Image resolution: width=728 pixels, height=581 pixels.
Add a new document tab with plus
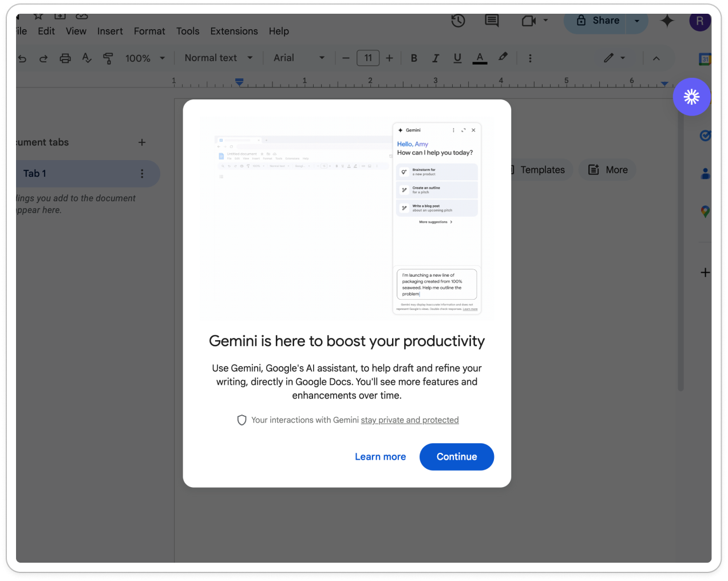click(x=142, y=142)
